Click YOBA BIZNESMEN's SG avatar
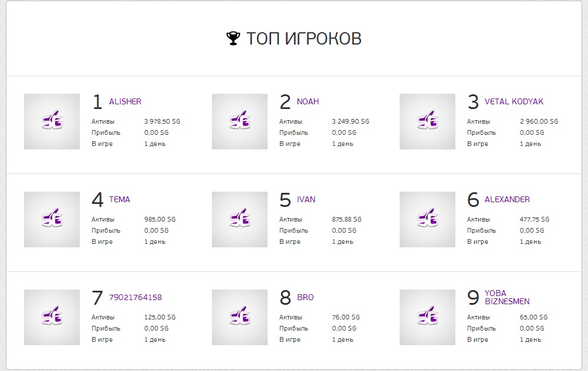Screen dimensions: 588x371 pos(427,318)
